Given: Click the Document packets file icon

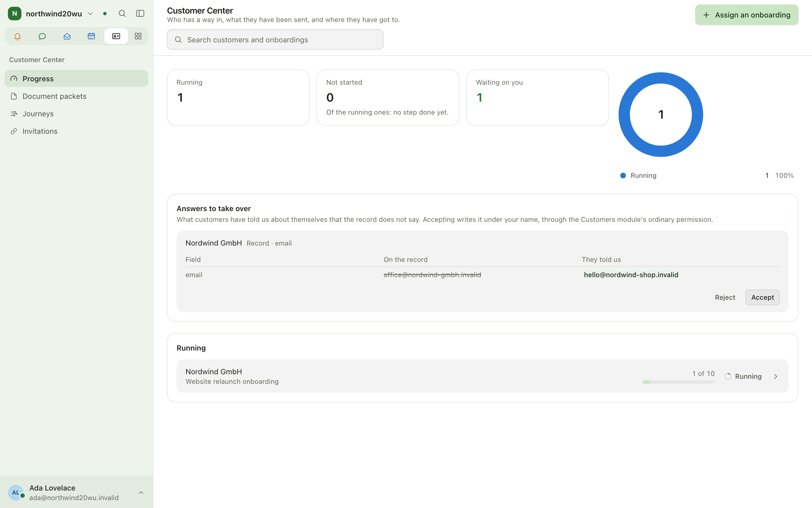Looking at the screenshot, I should [14, 96].
